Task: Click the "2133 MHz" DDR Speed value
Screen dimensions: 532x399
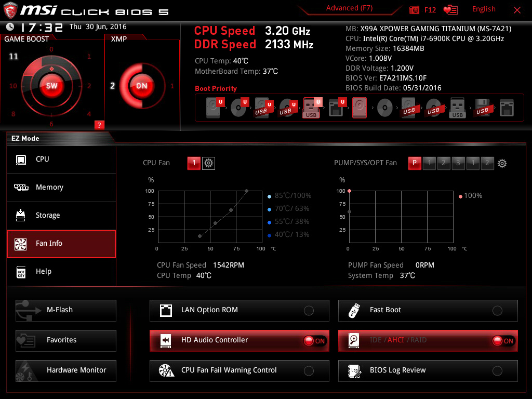Action: [289, 45]
